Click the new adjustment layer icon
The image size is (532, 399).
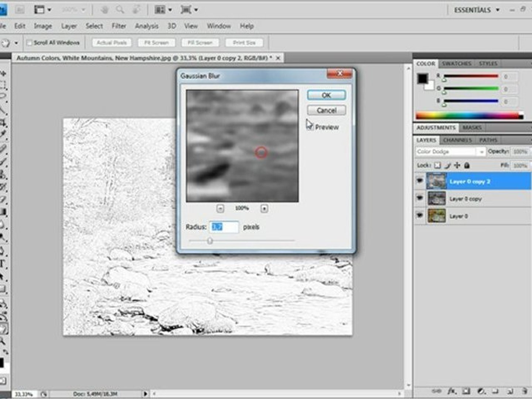[481, 391]
